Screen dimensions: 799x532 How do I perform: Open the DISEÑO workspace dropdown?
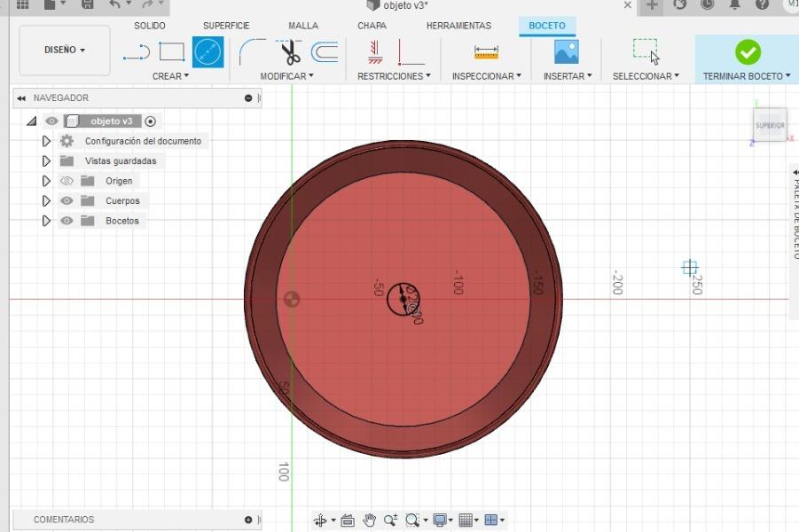tap(65, 50)
